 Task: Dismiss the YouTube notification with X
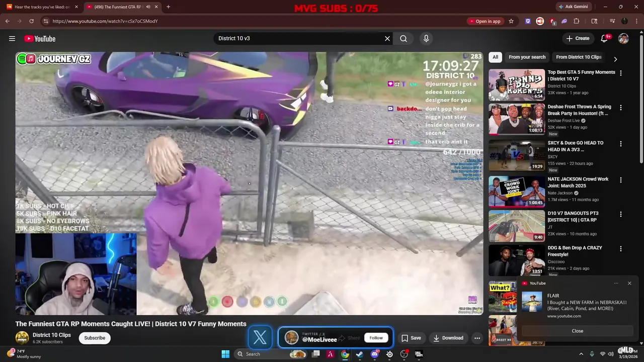click(629, 283)
